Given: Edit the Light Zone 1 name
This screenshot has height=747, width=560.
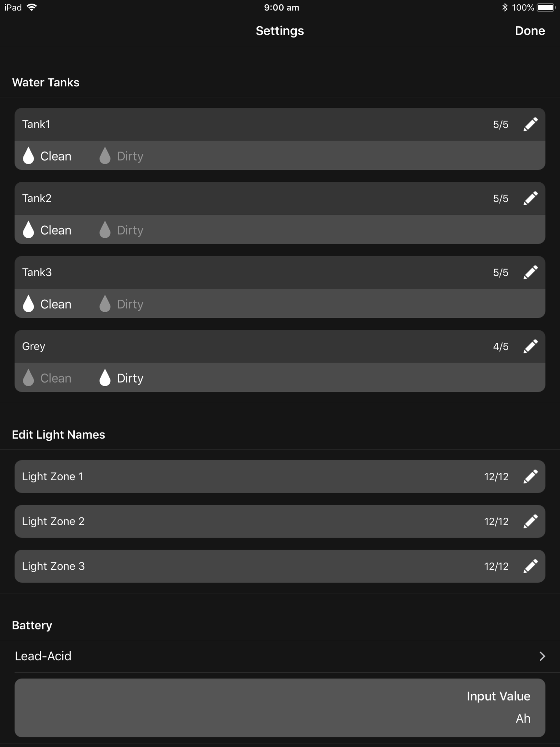Looking at the screenshot, I should pos(530,477).
